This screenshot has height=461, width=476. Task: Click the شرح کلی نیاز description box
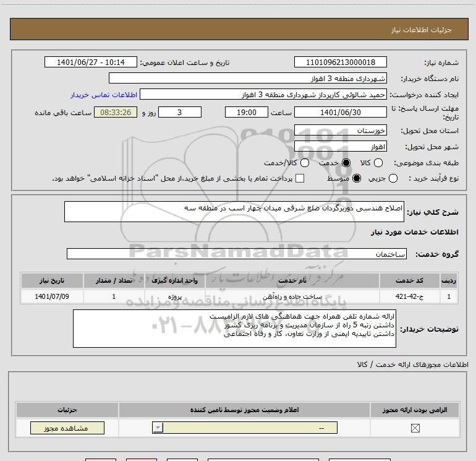(x=234, y=212)
